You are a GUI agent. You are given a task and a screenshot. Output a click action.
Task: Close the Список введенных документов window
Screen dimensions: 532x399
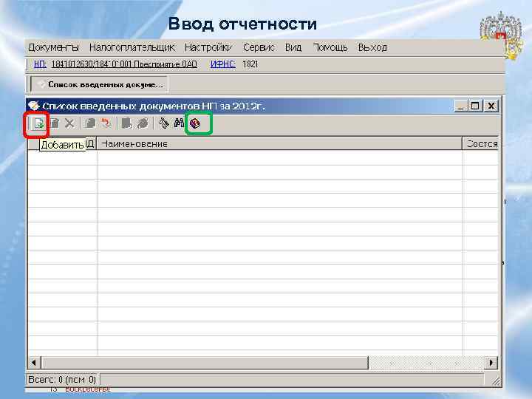coord(491,106)
